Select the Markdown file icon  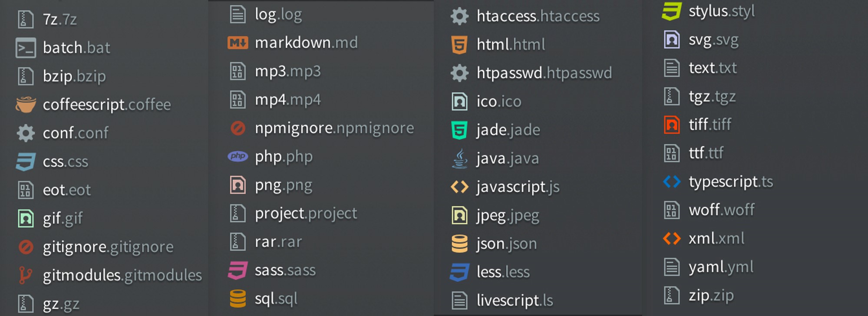(x=238, y=42)
